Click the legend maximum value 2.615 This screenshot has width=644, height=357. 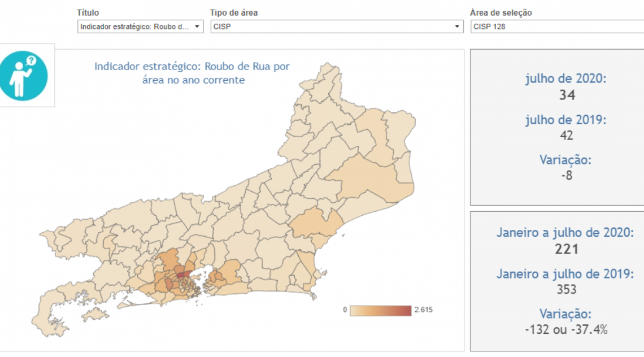click(423, 310)
